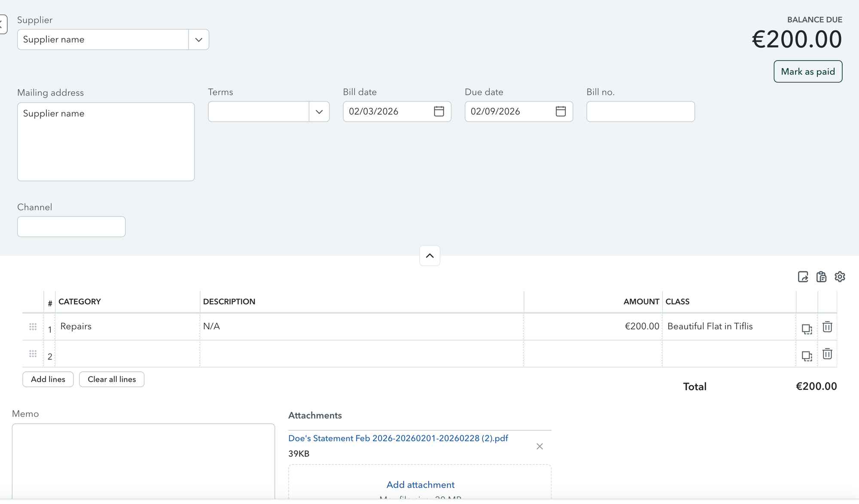Open the Supplier dropdown arrow
The height and width of the screenshot is (504, 859).
[x=198, y=39]
